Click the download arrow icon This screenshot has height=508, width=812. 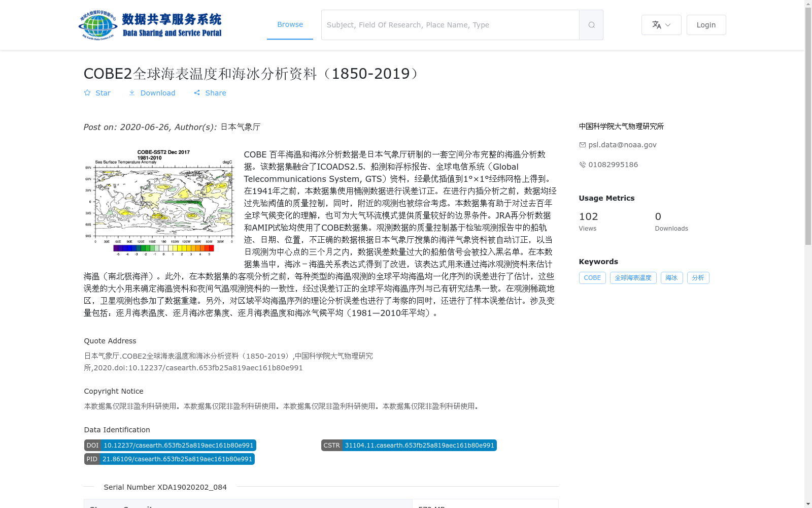132,93
